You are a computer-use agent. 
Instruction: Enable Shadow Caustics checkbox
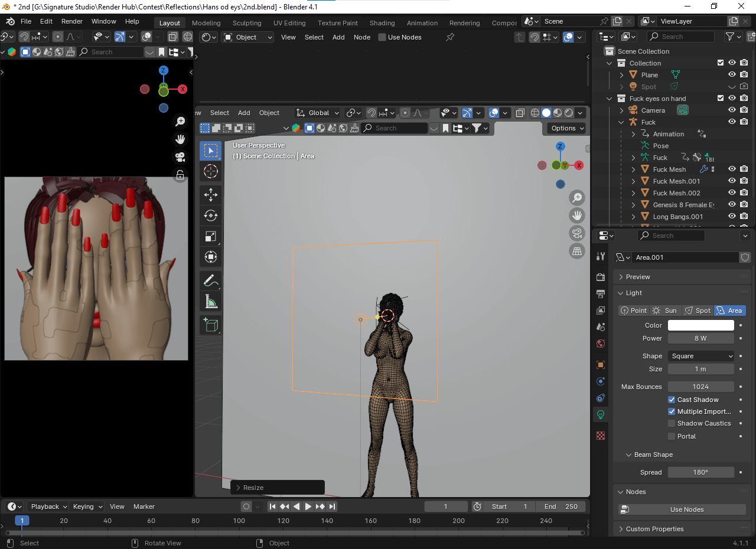672,423
